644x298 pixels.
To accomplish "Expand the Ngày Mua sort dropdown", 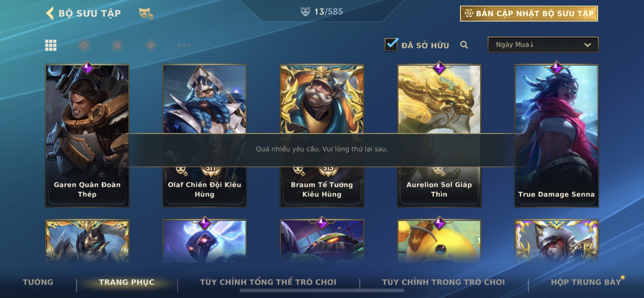I will tap(543, 45).
